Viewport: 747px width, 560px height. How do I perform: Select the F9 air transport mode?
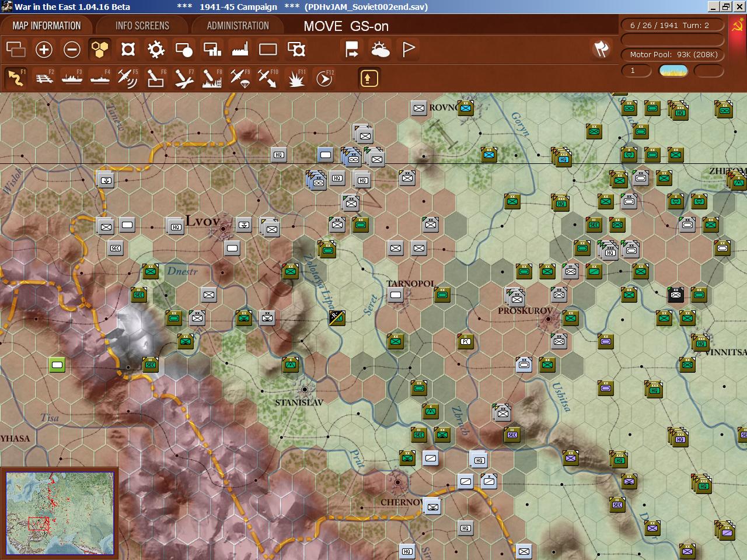point(240,78)
